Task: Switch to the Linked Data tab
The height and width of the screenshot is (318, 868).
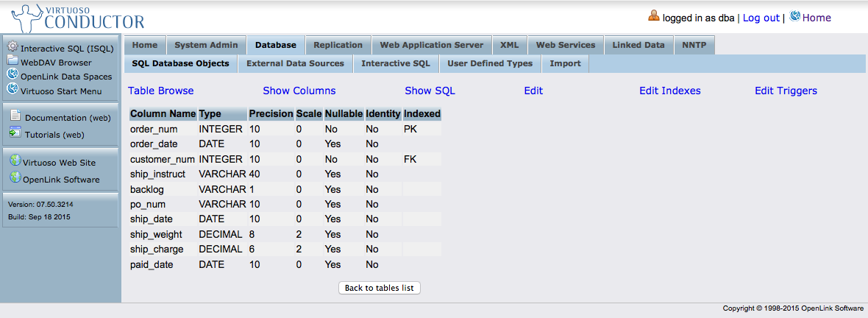Action: 638,45
